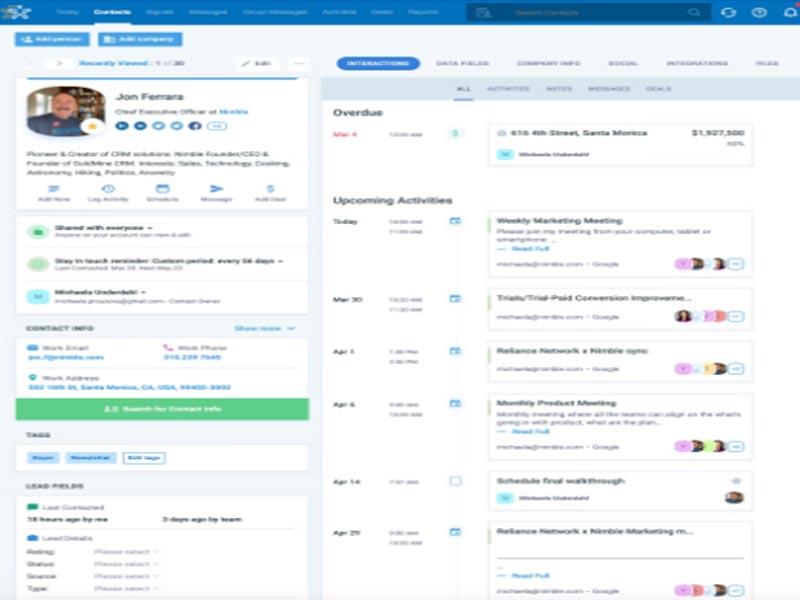Show more attendees on Reliance Network x Nimble sync

(x=736, y=368)
